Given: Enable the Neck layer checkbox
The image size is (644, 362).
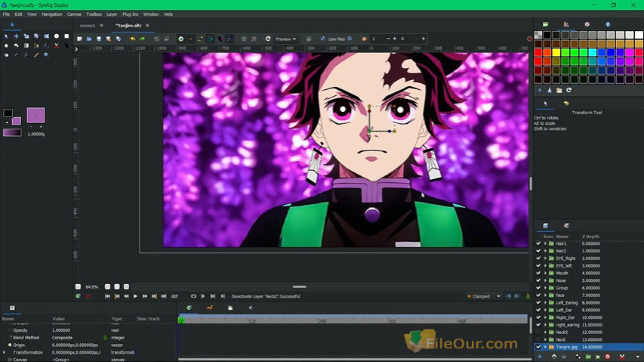Looking at the screenshot, I should coord(538,340).
